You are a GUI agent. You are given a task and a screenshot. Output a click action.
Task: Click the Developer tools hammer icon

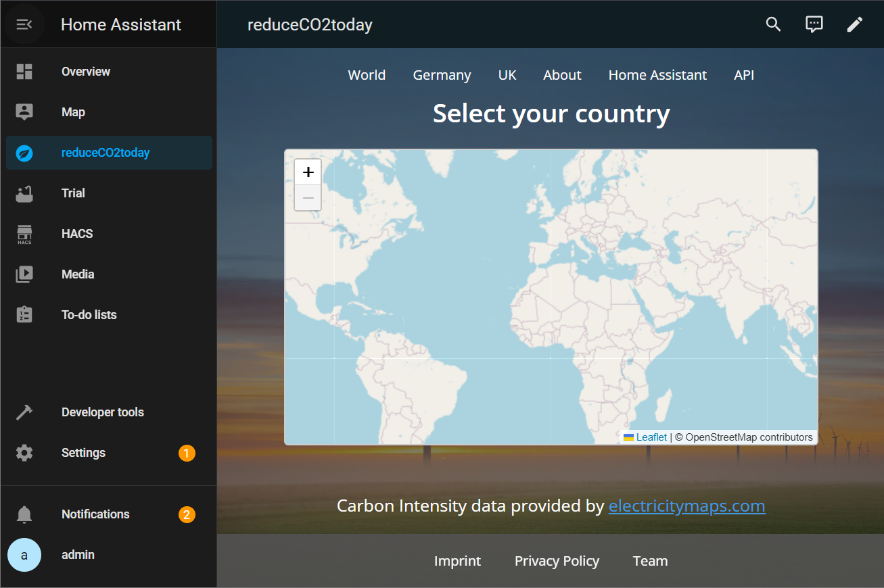click(x=24, y=412)
